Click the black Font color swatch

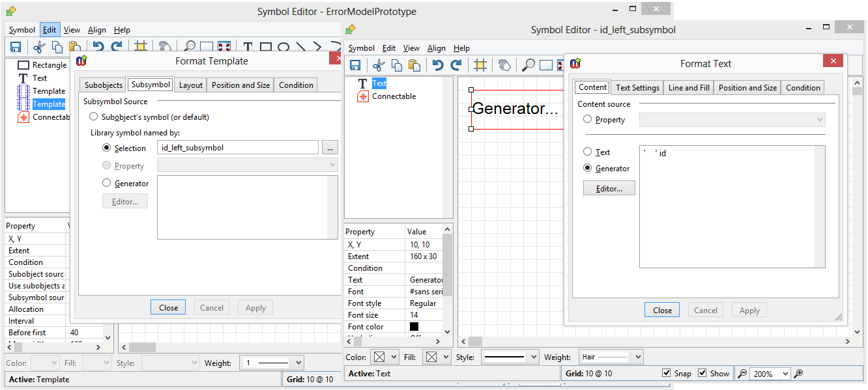[x=414, y=327]
